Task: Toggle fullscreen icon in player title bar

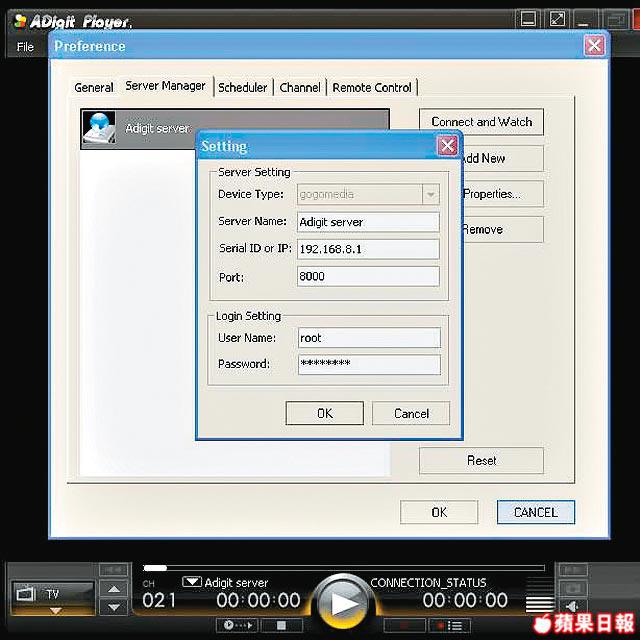Action: tap(557, 18)
